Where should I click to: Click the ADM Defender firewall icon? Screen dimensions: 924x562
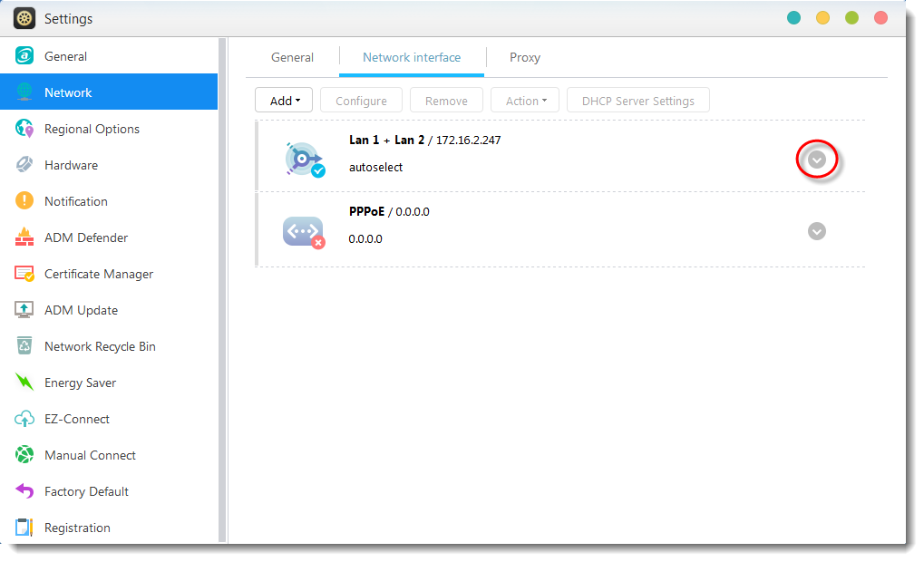(24, 237)
